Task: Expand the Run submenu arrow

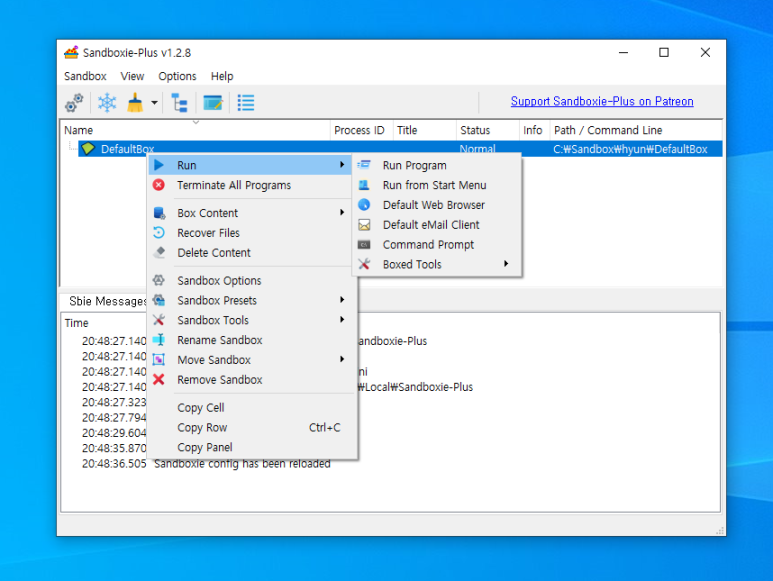Action: (x=342, y=165)
